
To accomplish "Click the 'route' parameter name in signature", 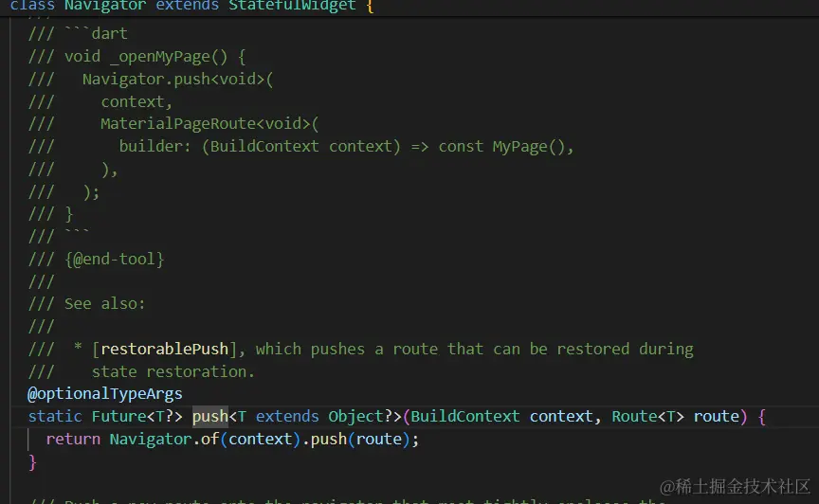I will pyautogui.click(x=716, y=416).
